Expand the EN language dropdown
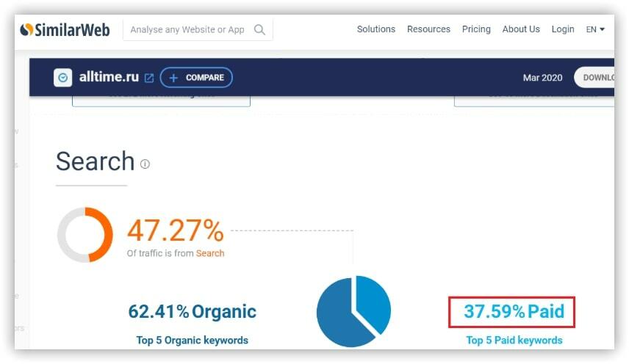Image resolution: width=629 pixels, height=364 pixels. 595,29
